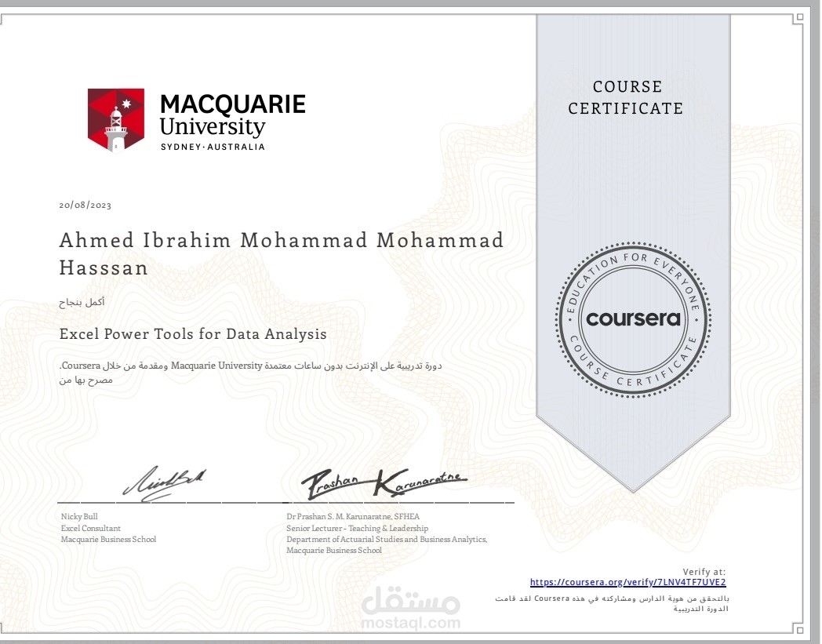822x644 pixels.
Task: Select the text Excel Consultant
Action: [x=91, y=528]
